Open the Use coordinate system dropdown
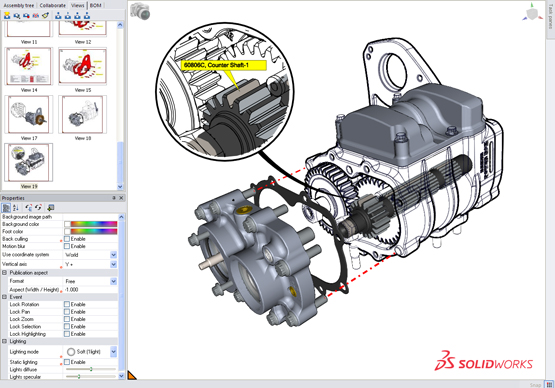The width and height of the screenshot is (555, 388). tap(114, 255)
